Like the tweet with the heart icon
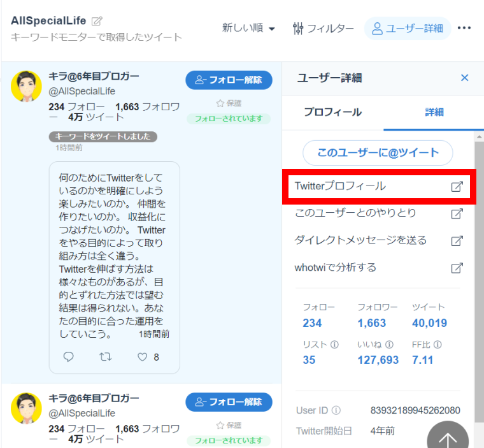 click(x=141, y=357)
